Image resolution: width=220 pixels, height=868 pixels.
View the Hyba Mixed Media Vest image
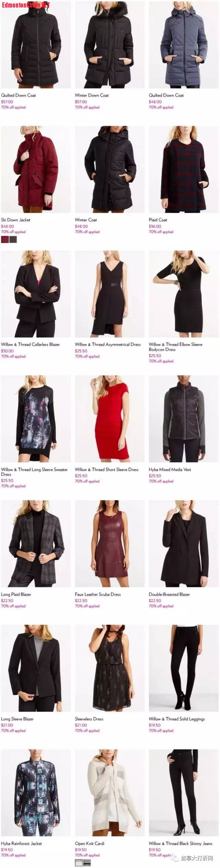184,419
